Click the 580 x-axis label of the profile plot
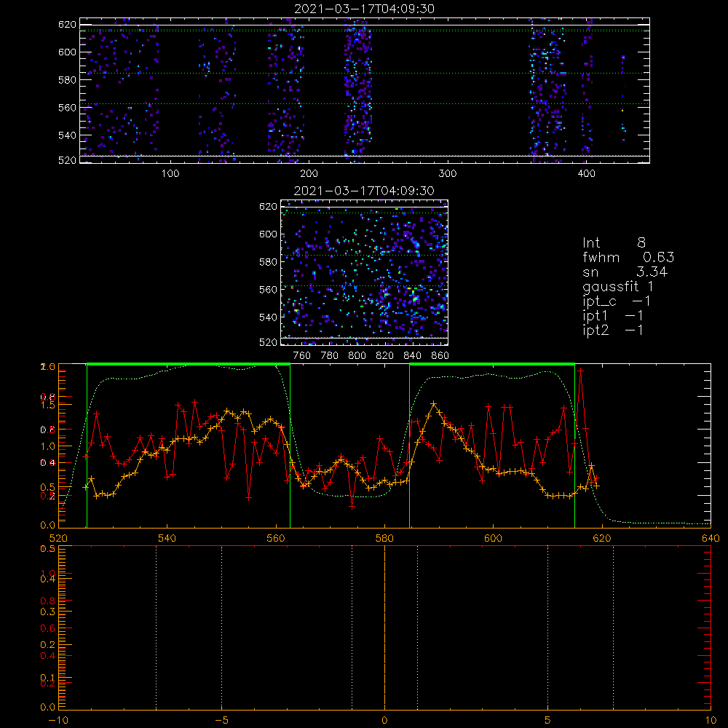Screen dimensions: 728x728 384,539
